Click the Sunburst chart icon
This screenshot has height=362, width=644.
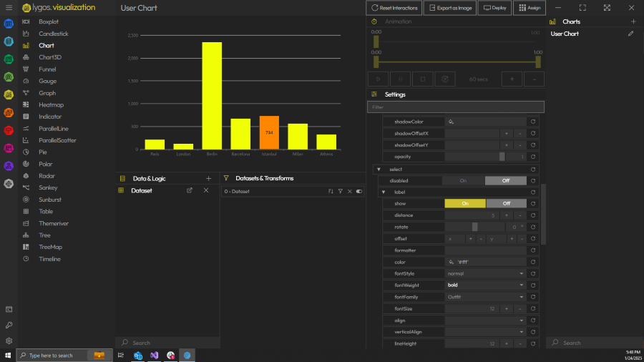pyautogui.click(x=26, y=200)
